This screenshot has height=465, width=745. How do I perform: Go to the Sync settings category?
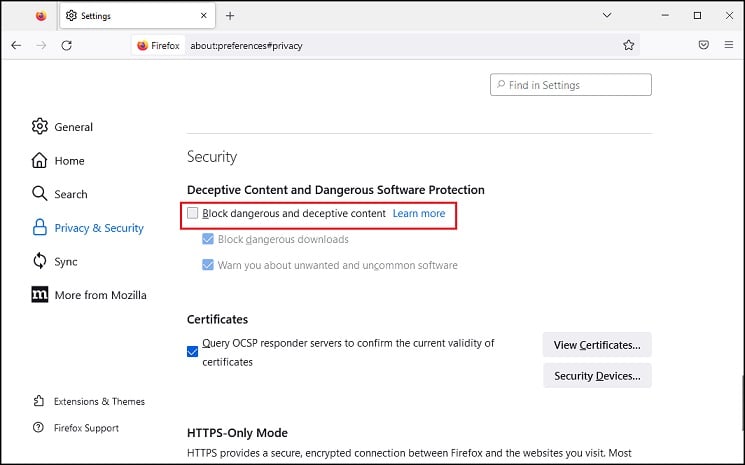pos(55,261)
